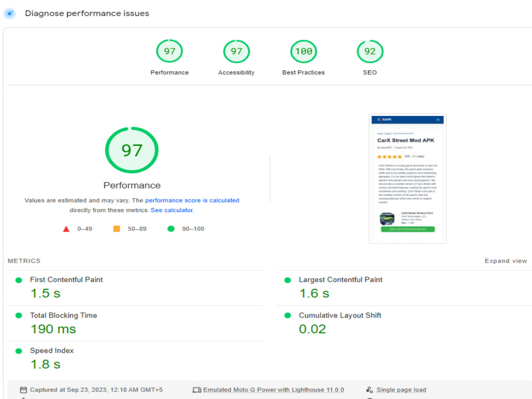Click the 1.5 s First Contentful Paint value
Screen dimensions: 532x399
click(x=45, y=293)
